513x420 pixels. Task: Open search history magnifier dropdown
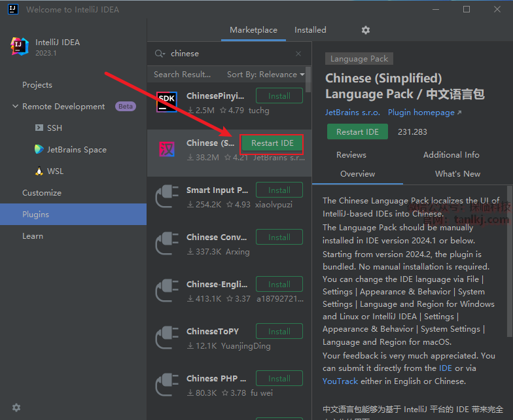click(x=160, y=54)
